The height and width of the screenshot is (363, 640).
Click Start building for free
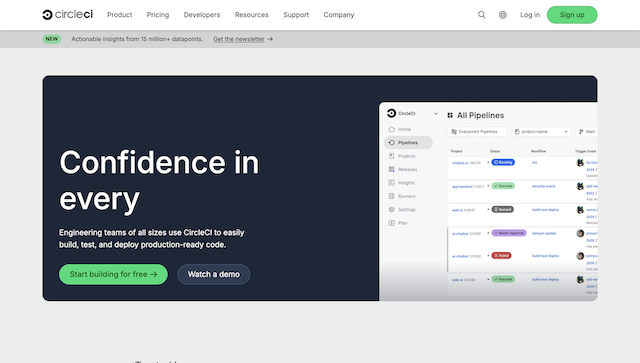(113, 274)
